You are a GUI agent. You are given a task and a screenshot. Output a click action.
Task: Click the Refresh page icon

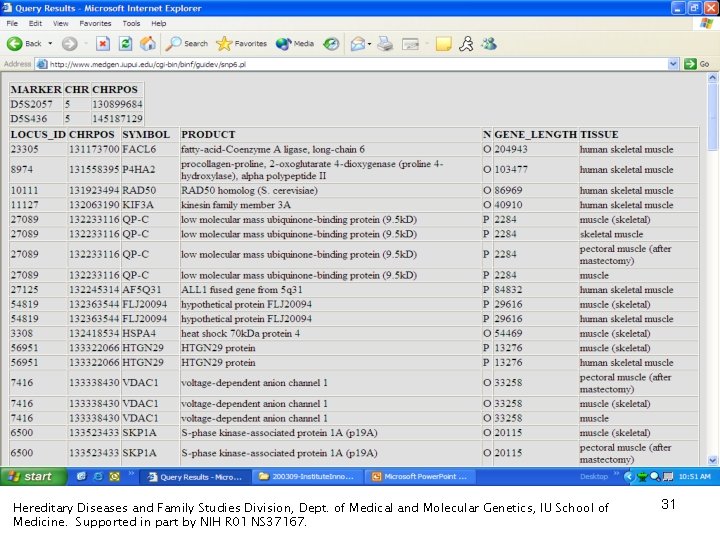click(x=125, y=44)
